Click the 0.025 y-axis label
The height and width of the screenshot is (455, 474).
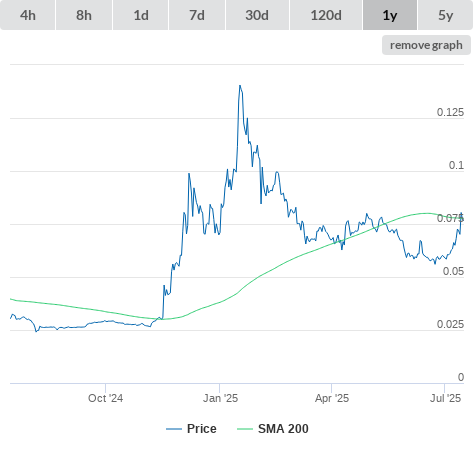[450, 324]
